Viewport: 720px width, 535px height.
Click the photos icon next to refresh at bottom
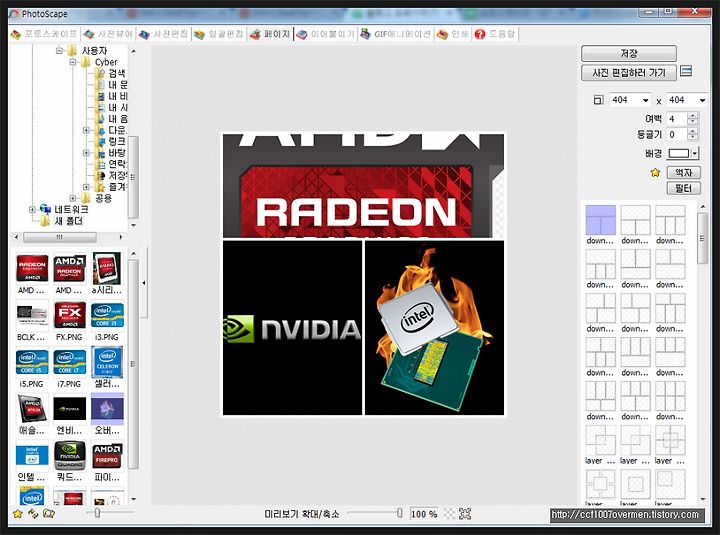pos(49,513)
